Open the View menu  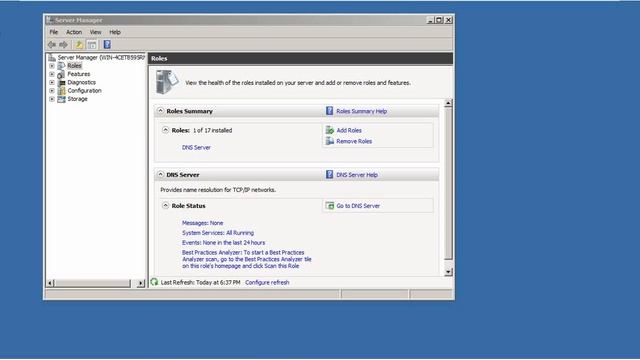click(x=96, y=32)
